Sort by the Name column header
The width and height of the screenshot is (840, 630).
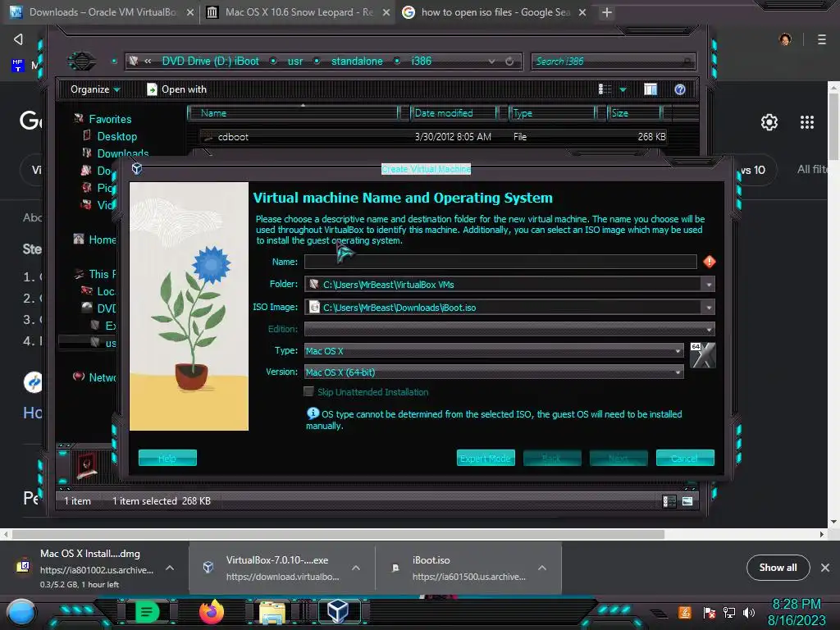point(294,113)
